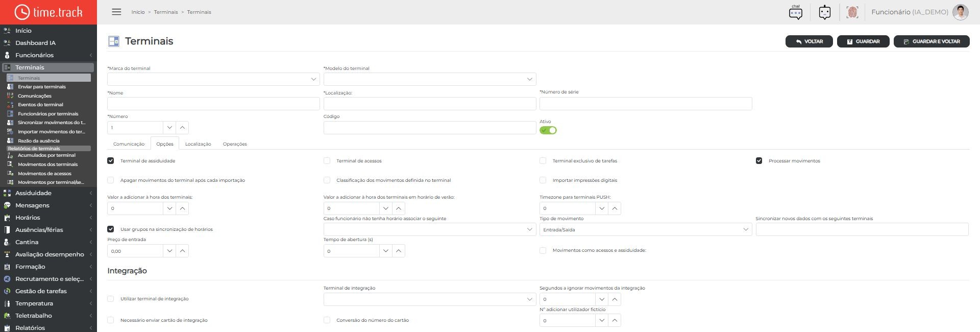Click the Mensagens sidebar icon

pyautogui.click(x=7, y=205)
